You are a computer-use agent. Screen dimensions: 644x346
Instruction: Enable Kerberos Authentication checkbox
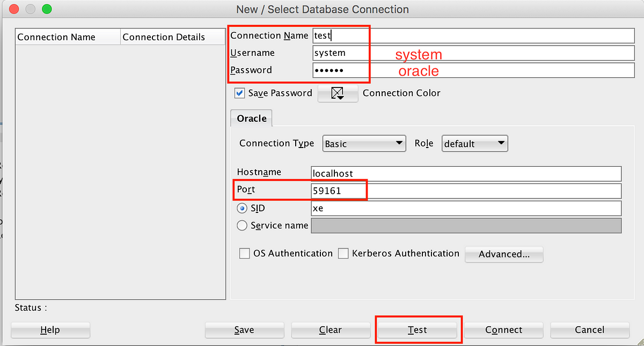343,253
